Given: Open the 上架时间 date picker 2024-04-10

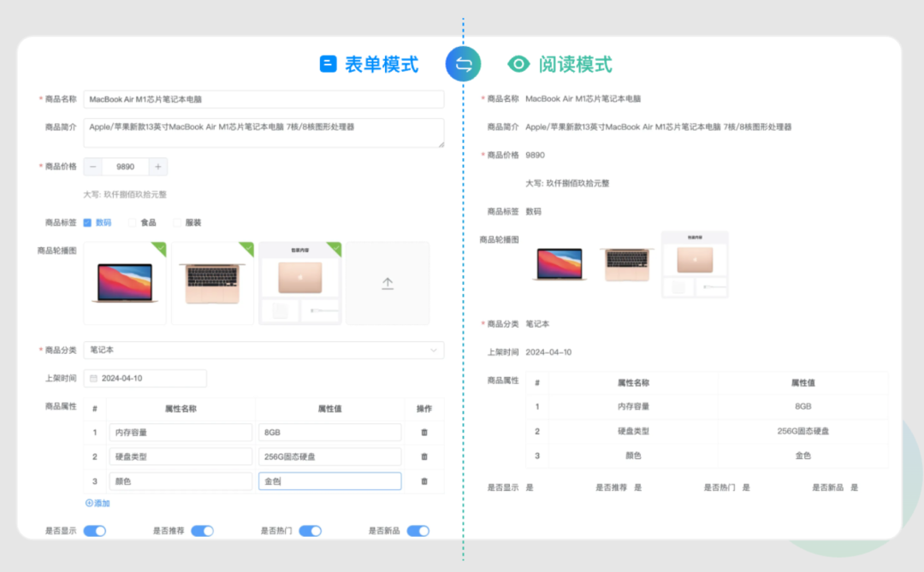Looking at the screenshot, I should pyautogui.click(x=145, y=378).
